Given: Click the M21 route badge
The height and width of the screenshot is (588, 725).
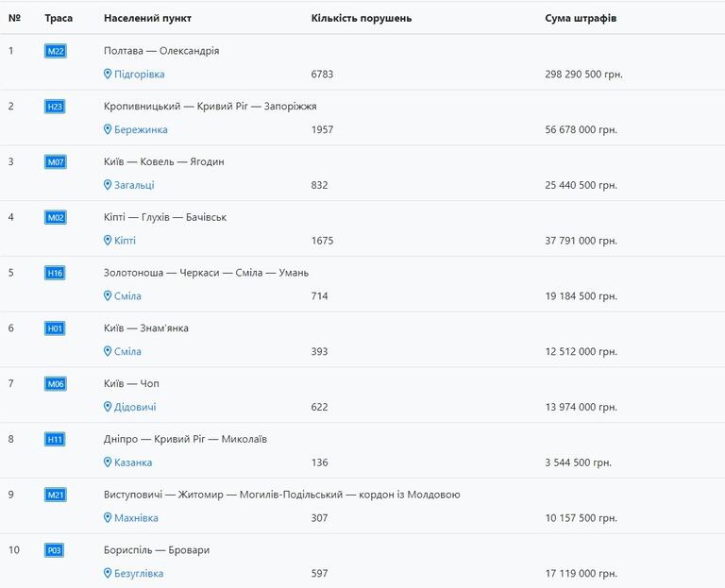Looking at the screenshot, I should coord(56,495).
